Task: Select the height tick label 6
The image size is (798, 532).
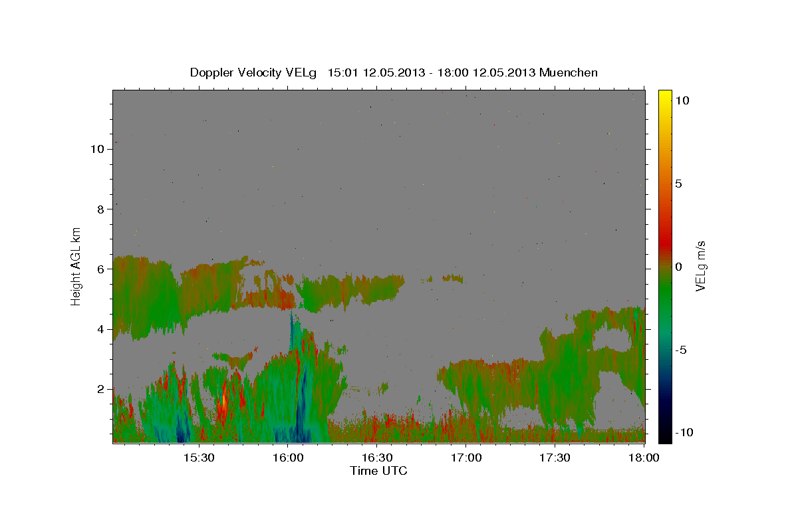Action: [x=100, y=269]
